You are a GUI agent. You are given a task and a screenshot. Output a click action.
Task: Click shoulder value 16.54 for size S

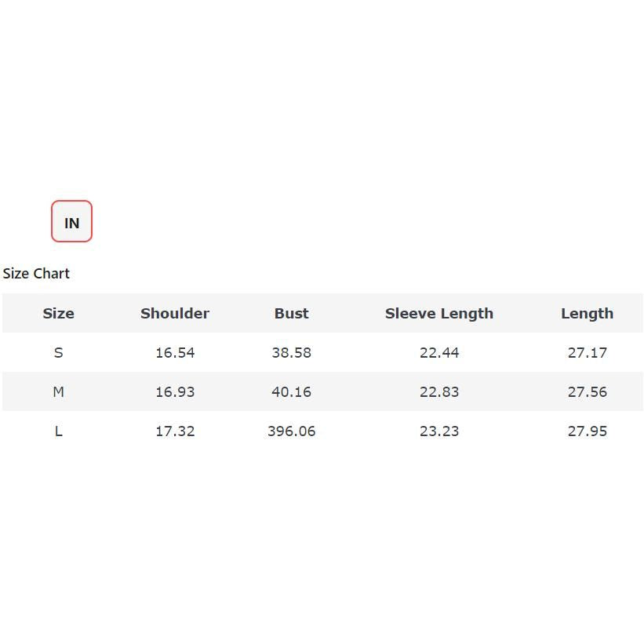175,353
